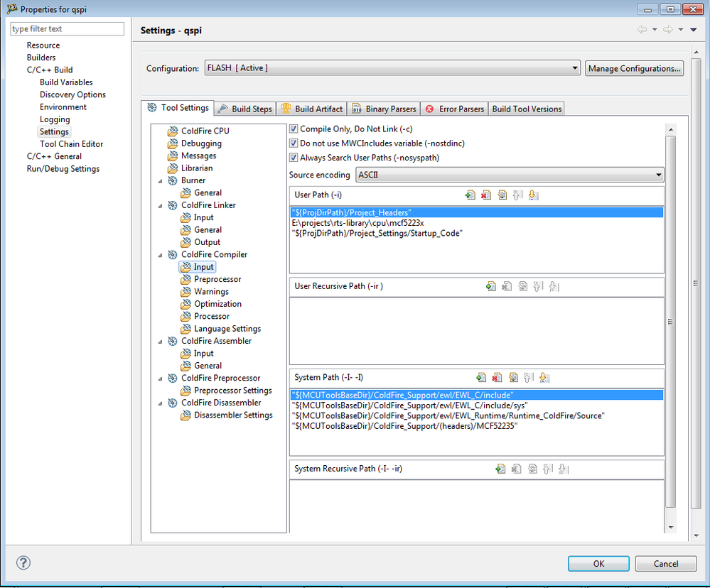Move System Path (-I- -I) entry down
This screenshot has height=588, width=710.
click(544, 378)
